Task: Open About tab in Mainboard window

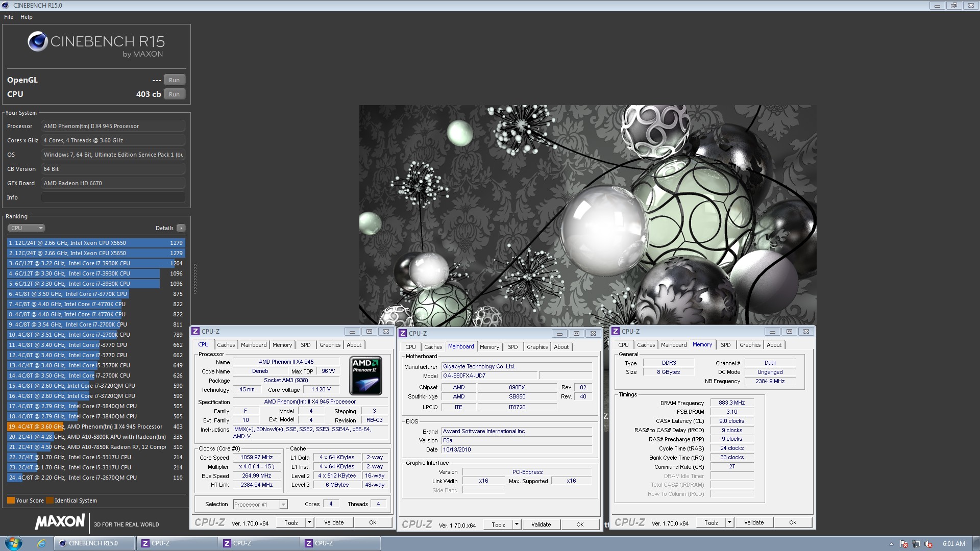Action: pyautogui.click(x=561, y=347)
